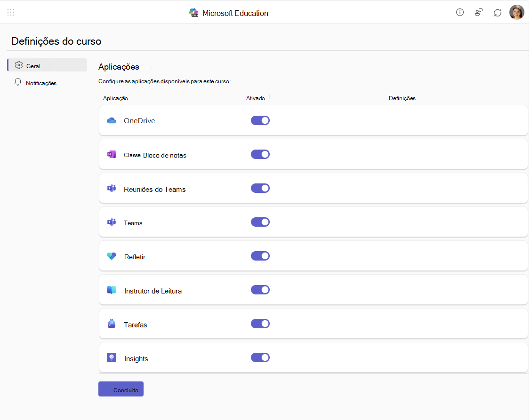Click the Insights lightbulb icon
The width and height of the screenshot is (531, 420).
point(112,357)
